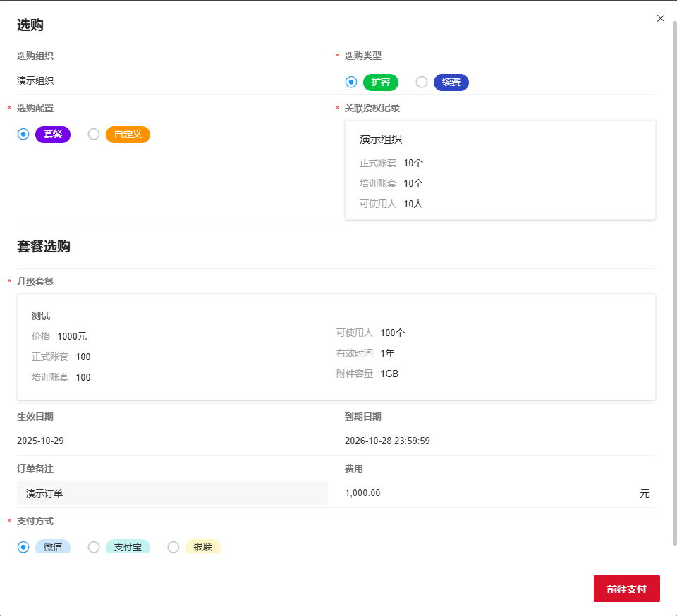Close the 选购 dialog with X icon
The height and width of the screenshot is (616, 677).
coord(661,18)
